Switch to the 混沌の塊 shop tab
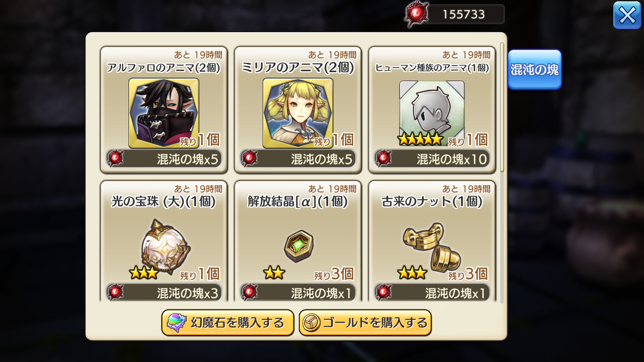The height and width of the screenshot is (362, 644). [x=535, y=70]
